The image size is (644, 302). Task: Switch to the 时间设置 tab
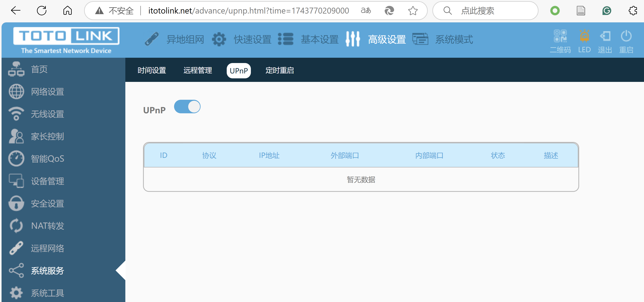(x=152, y=70)
